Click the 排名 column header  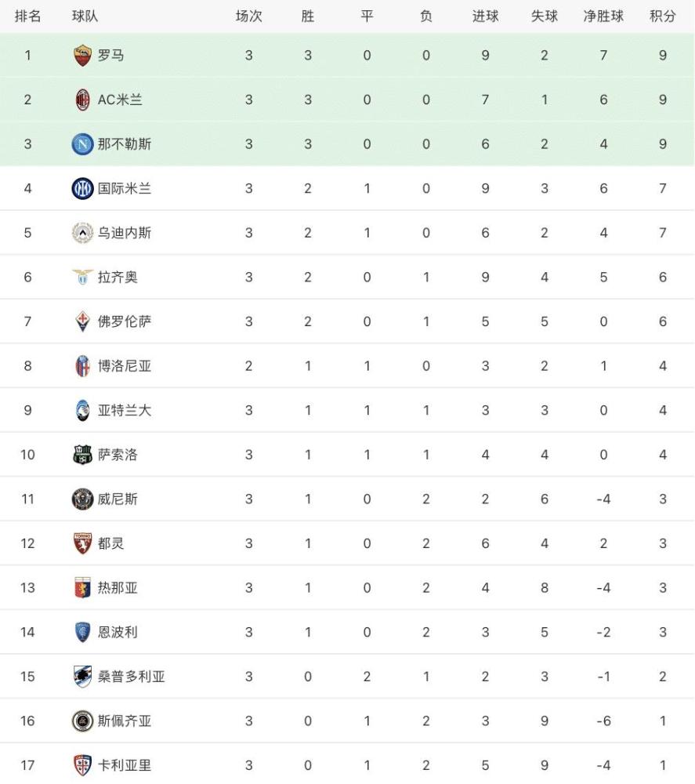[x=27, y=16]
